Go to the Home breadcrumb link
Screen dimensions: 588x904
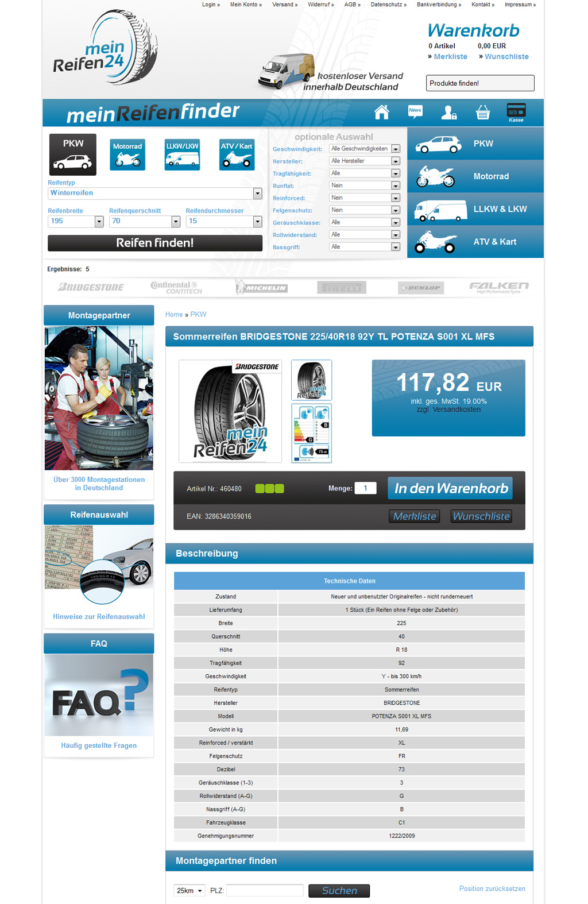tap(174, 315)
